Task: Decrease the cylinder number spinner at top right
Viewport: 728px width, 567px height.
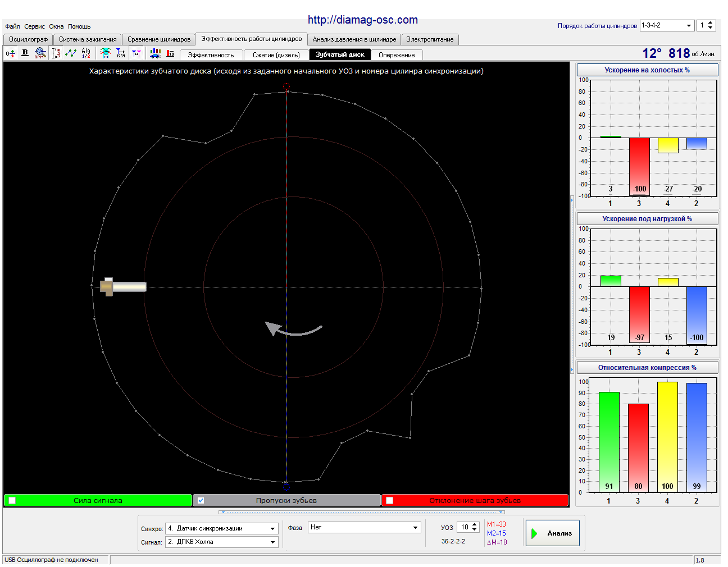Action: coord(711,28)
